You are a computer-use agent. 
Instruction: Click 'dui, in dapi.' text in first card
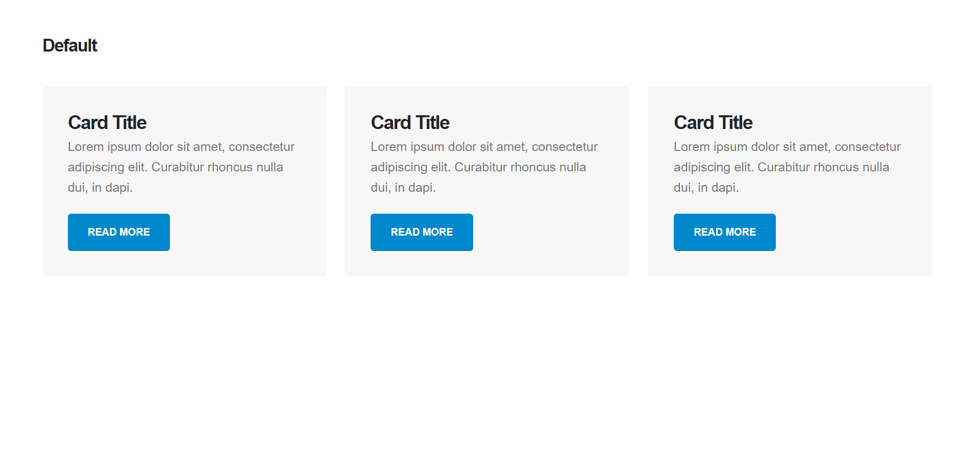click(100, 188)
